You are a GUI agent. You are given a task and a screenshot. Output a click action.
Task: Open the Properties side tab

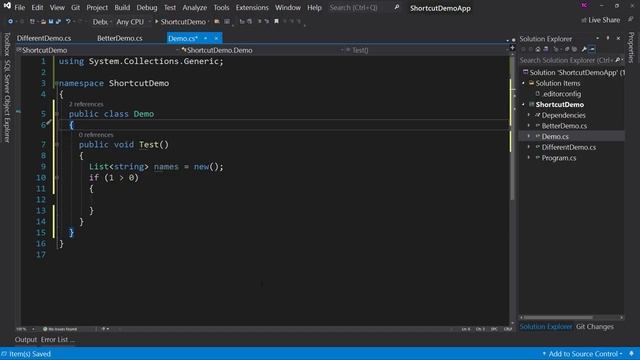[x=631, y=47]
